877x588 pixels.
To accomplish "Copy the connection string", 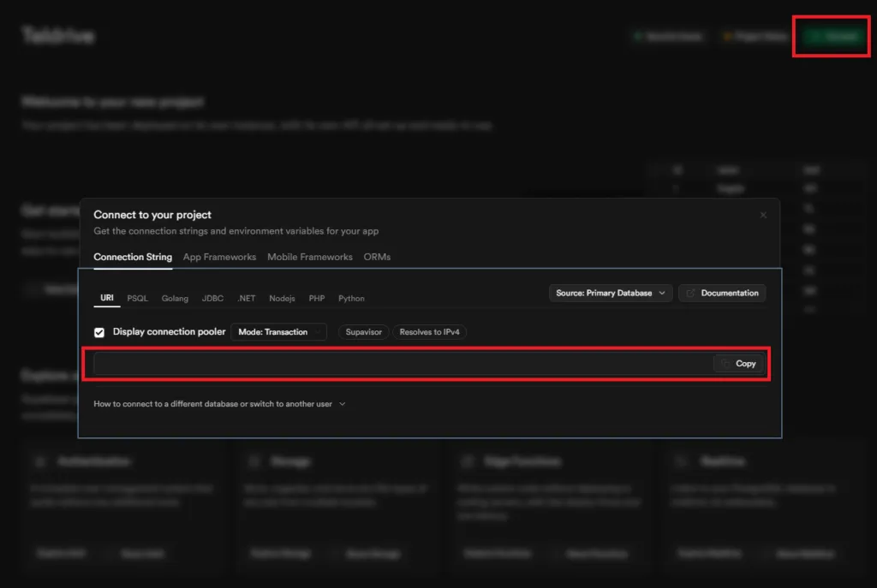I will coord(738,364).
